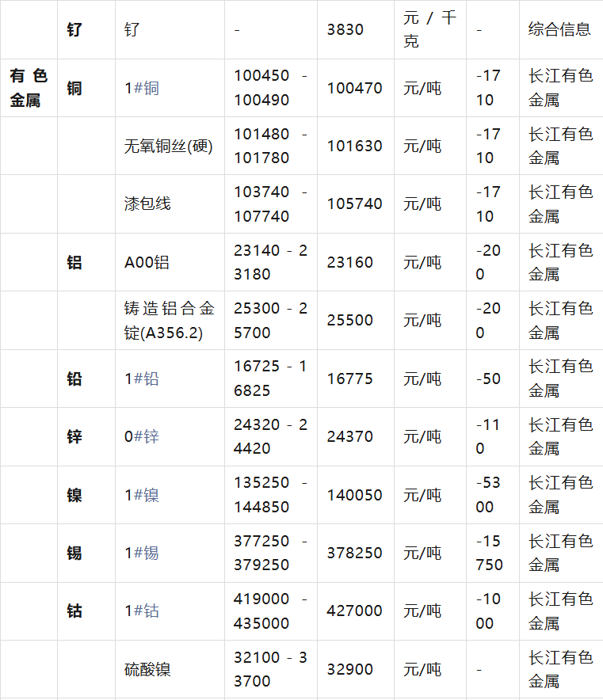This screenshot has height=700, width=603.
Task: Click the 427000 cobalt price cell
Action: pyautogui.click(x=354, y=611)
